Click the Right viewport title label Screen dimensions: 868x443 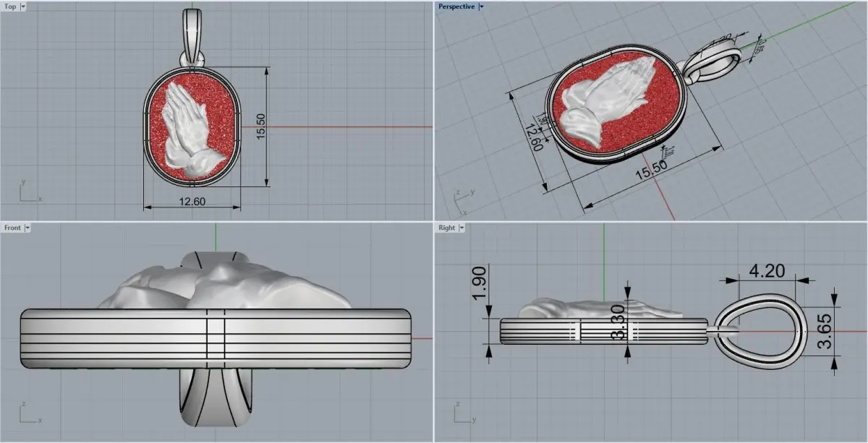[447, 228]
